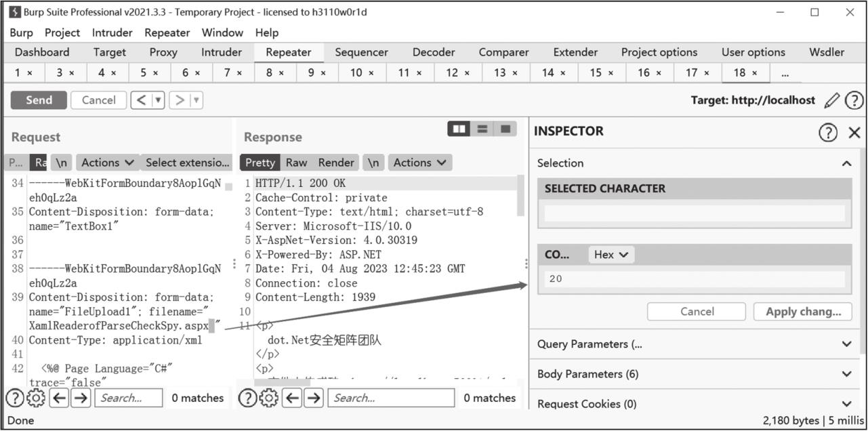Screen dimensions: 868x431
Task: Toggle non-printable characters in response
Action: [373, 163]
